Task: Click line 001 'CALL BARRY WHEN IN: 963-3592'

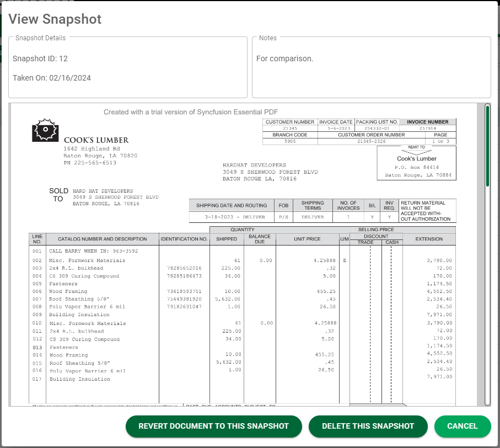Action: 93,251
